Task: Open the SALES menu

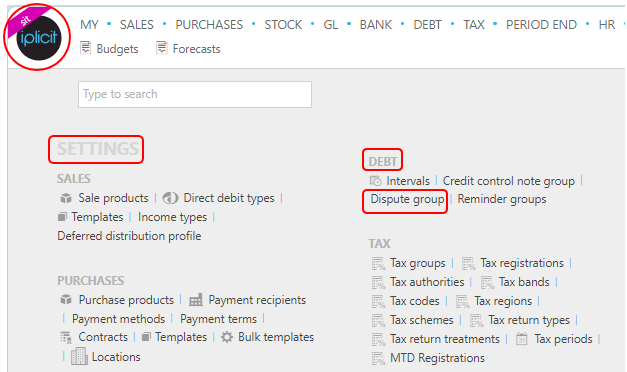Action: [137, 25]
